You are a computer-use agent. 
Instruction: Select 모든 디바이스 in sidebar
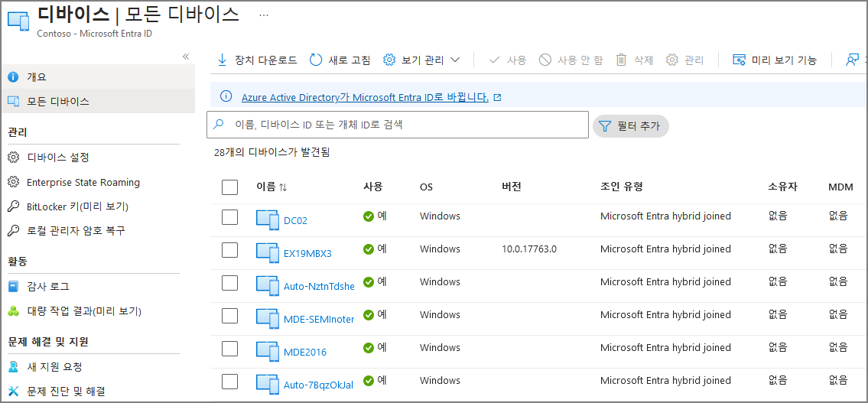pos(97,101)
